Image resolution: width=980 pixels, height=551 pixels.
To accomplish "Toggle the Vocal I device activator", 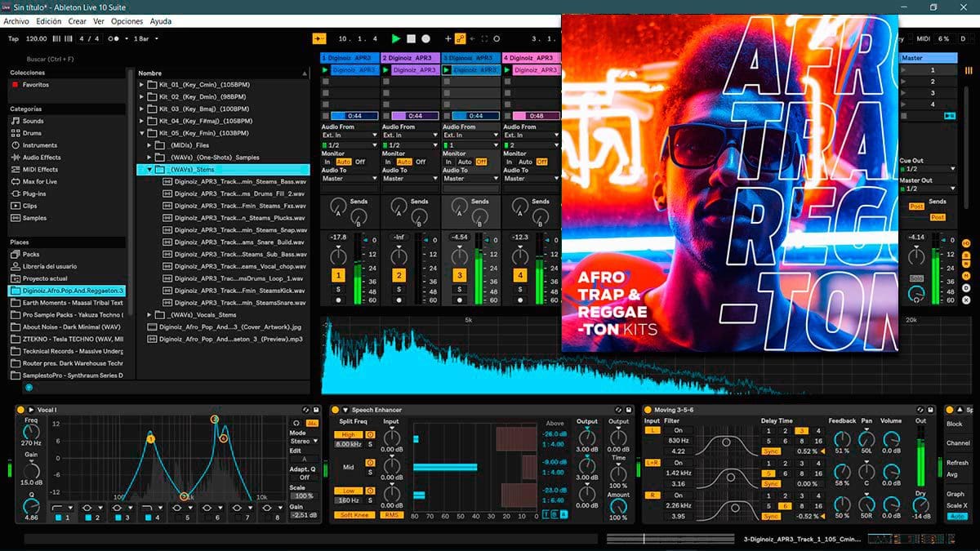I will [21, 410].
